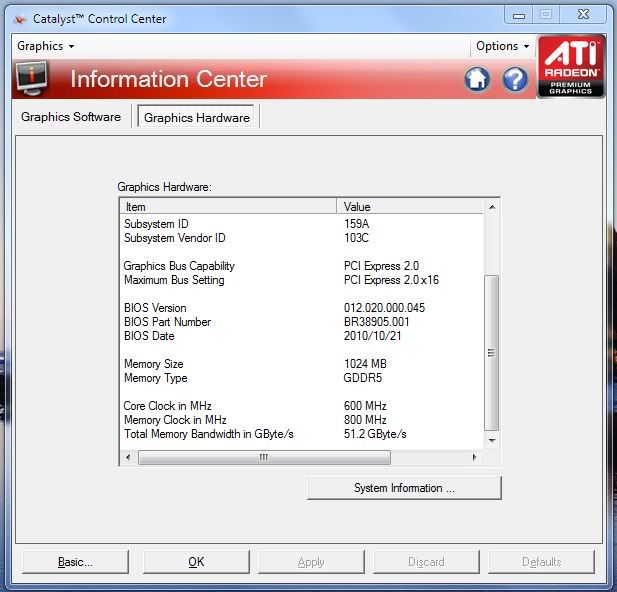The height and width of the screenshot is (592, 617).
Task: Click the value 1024 MB
Action: (365, 364)
